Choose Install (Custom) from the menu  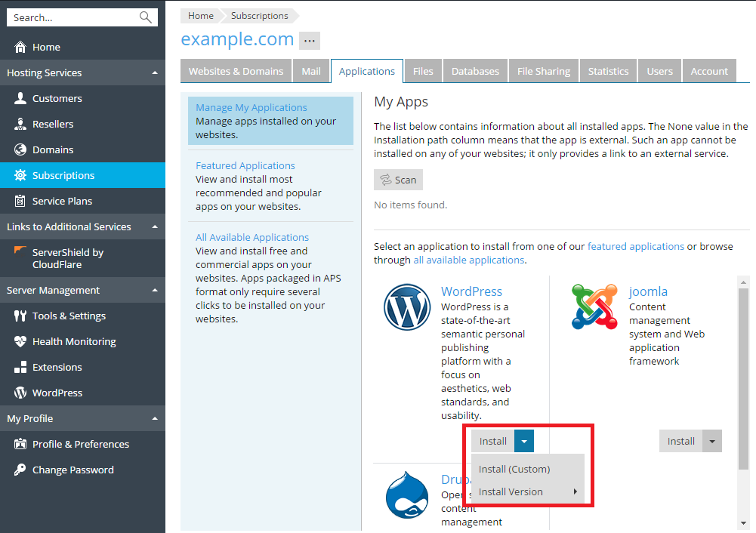coord(514,469)
